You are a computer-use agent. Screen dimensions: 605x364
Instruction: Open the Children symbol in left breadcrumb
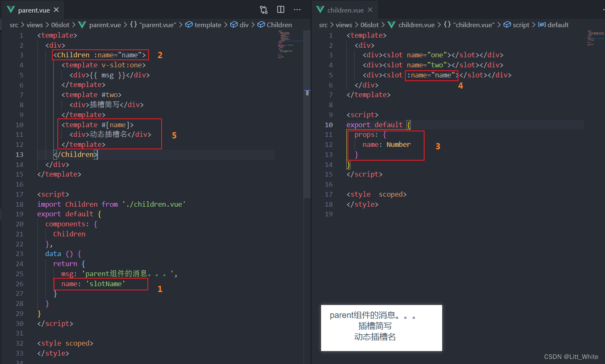(279, 25)
